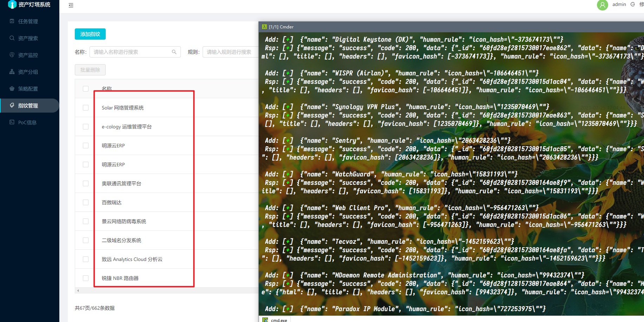Check the 奥联通讯管理平台 row checkbox
This screenshot has width=644, height=322.
pyautogui.click(x=86, y=183)
